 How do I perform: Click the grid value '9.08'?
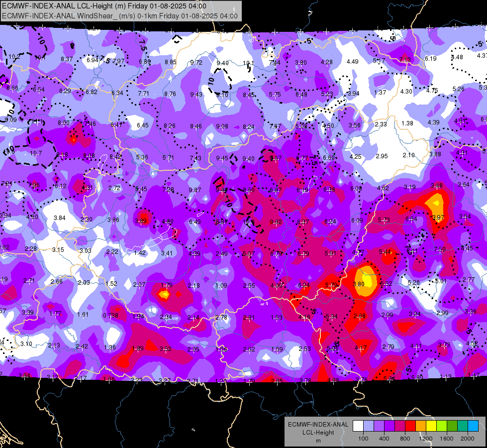(222, 126)
